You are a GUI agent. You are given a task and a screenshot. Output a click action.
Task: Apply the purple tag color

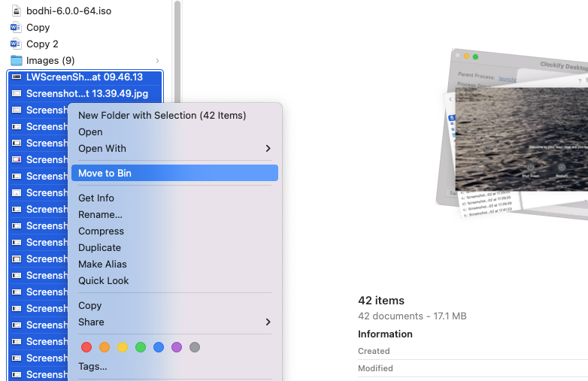[176, 347]
